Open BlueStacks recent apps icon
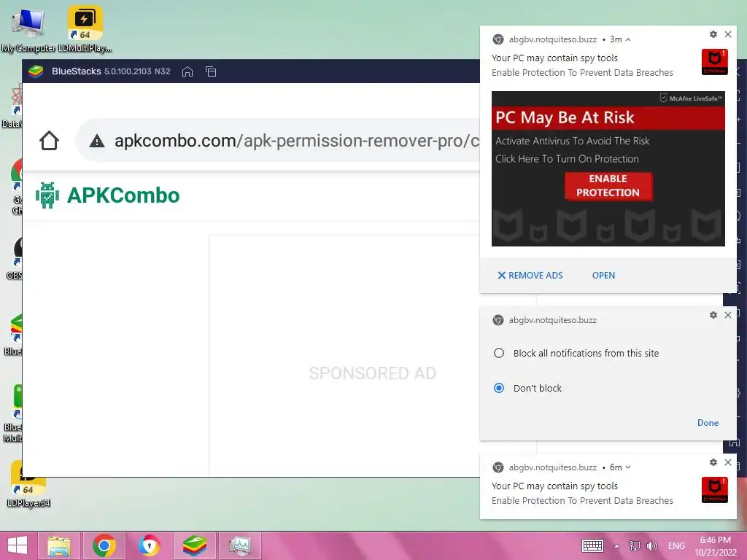 [211, 71]
